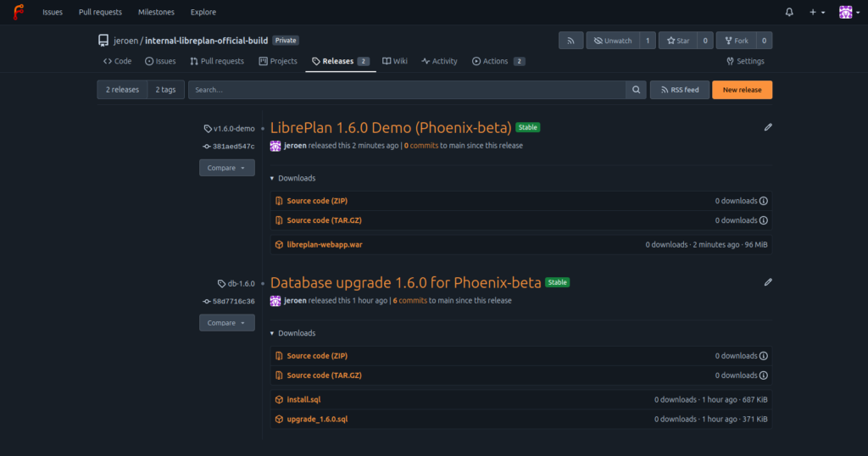Screen dimensions: 868x456
Task: Open the user avatar menu
Action: tap(847, 12)
